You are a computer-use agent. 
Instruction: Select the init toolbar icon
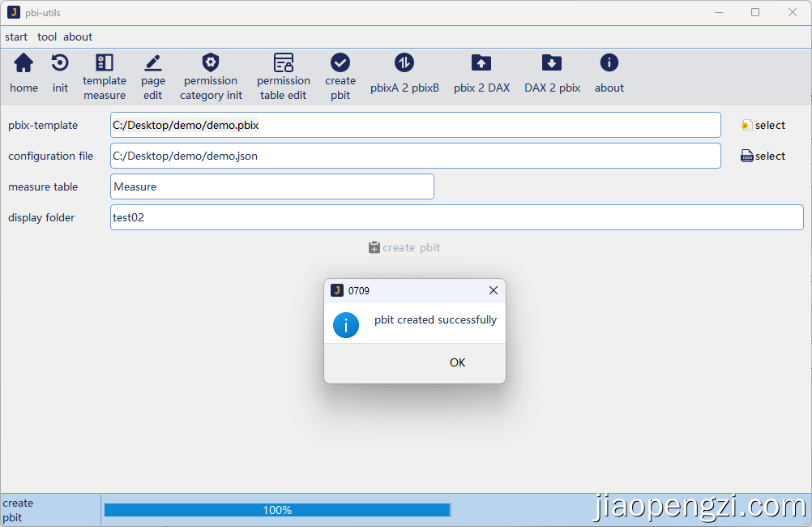tap(60, 74)
